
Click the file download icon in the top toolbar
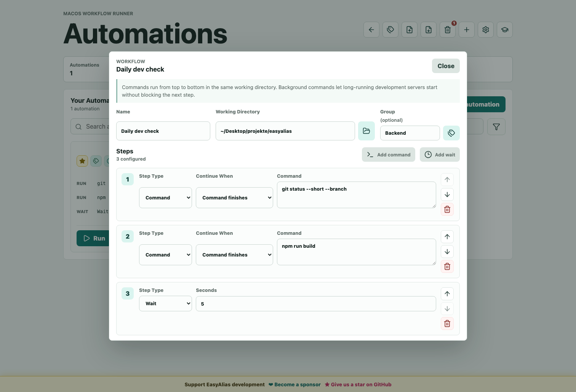[429, 30]
